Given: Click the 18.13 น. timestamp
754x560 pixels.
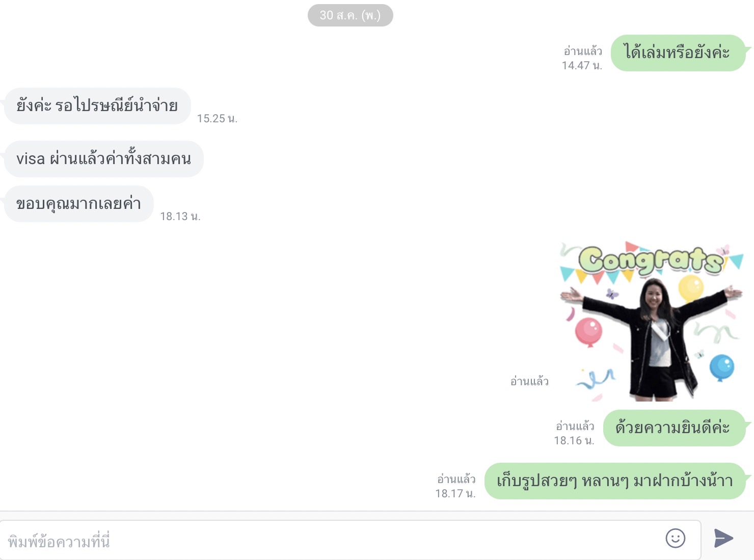Looking at the screenshot, I should (180, 217).
